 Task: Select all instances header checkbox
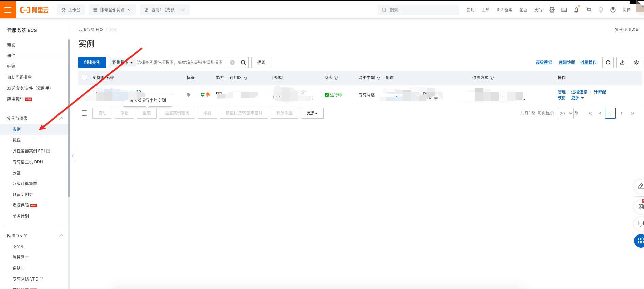coord(84,77)
